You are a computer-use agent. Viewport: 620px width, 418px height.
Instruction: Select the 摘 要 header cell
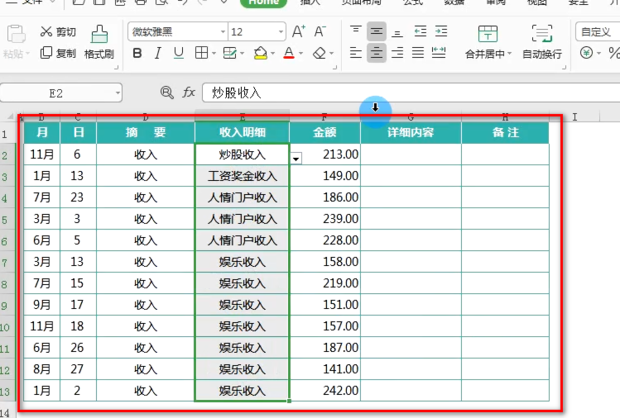click(x=146, y=132)
